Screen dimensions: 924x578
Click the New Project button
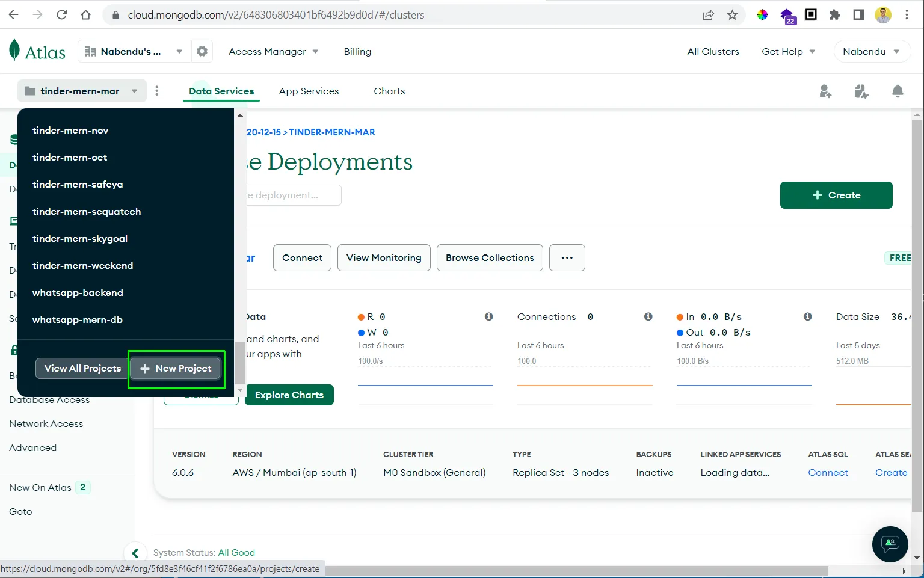[176, 368]
